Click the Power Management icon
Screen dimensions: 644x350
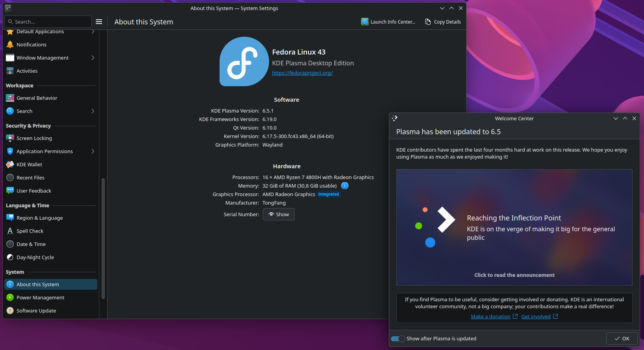coord(10,297)
